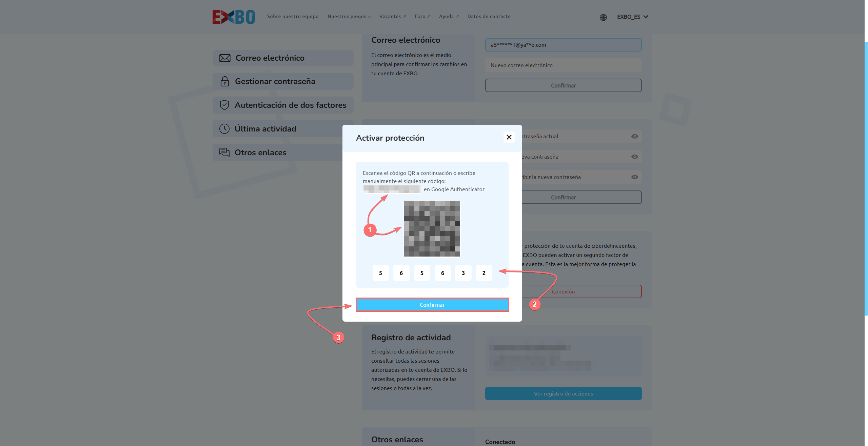Open the globe language icon
868x446 pixels.
pyautogui.click(x=603, y=17)
